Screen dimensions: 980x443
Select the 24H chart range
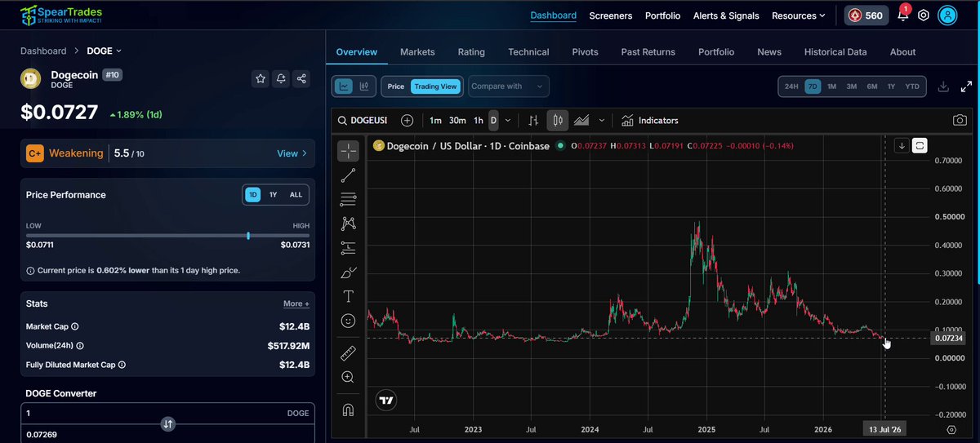coord(791,86)
